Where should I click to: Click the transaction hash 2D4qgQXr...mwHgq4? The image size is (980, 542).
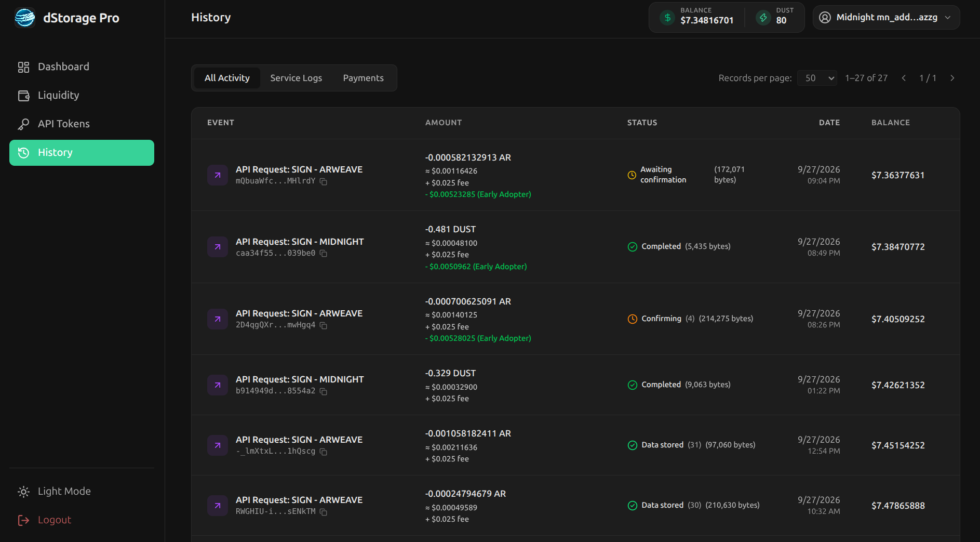(x=275, y=325)
